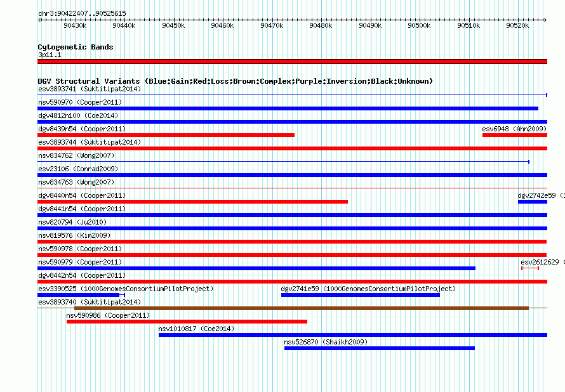Click the ruler's right arrow end
Screen dimensions: 565x392
point(545,20)
